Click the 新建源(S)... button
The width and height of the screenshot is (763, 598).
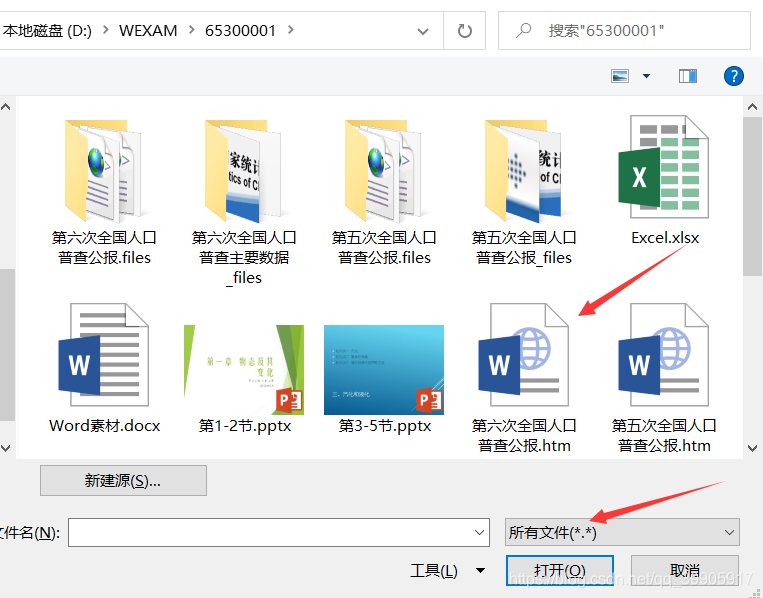(x=123, y=481)
